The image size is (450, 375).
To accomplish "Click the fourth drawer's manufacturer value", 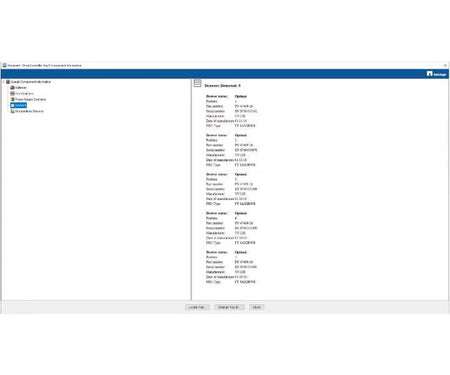I will click(x=240, y=233).
